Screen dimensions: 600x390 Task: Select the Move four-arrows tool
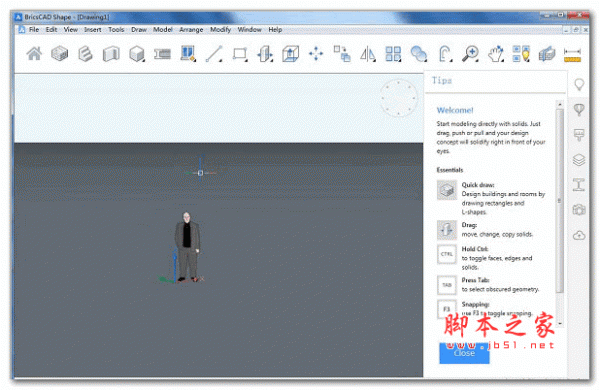pos(316,54)
